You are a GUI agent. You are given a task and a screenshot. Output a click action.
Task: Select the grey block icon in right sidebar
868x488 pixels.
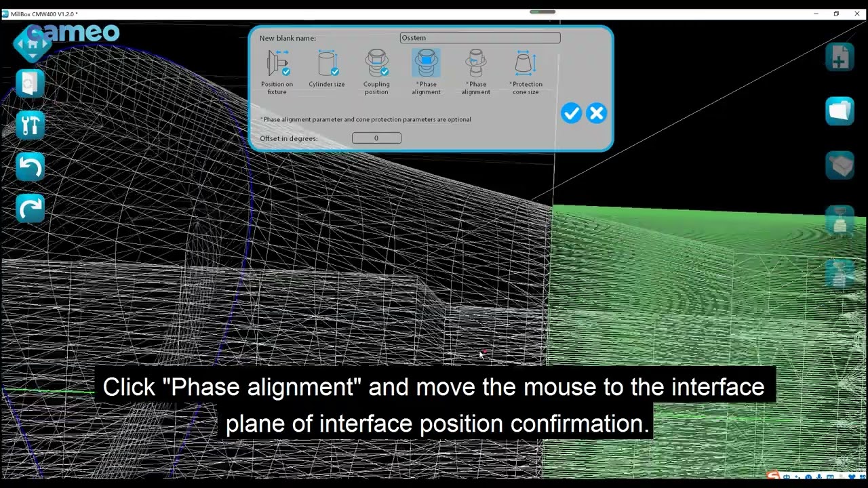click(x=840, y=165)
